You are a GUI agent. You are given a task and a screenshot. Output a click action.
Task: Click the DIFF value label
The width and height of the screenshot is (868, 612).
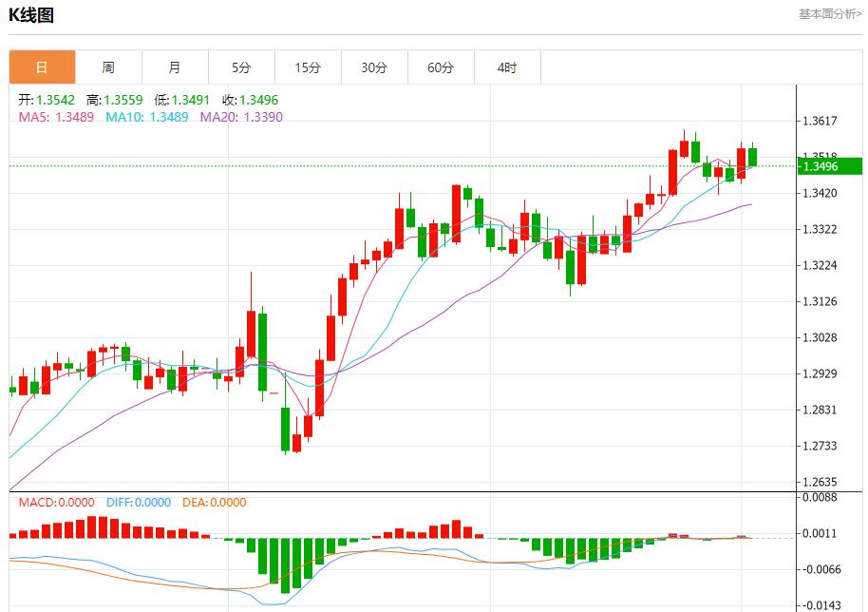(x=140, y=502)
